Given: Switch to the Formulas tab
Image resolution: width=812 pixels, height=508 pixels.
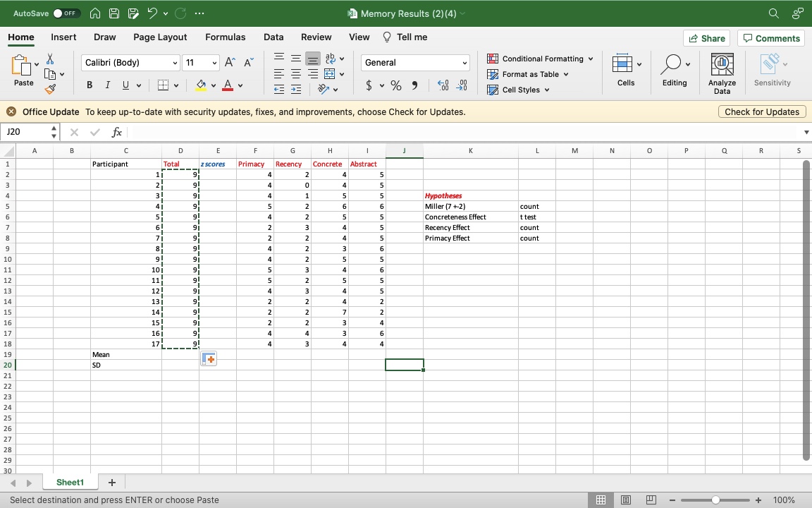Looking at the screenshot, I should click(226, 37).
